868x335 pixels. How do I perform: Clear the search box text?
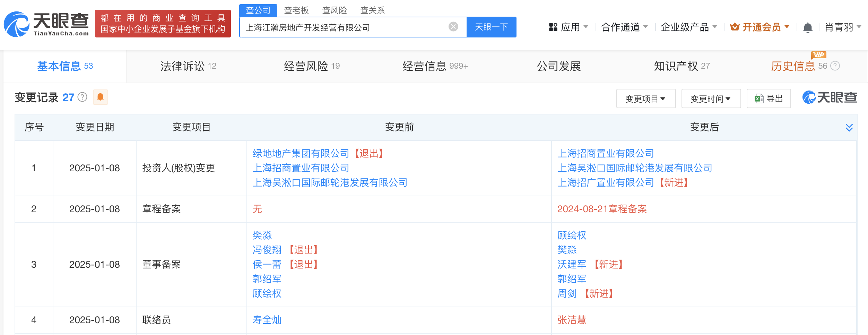click(453, 27)
